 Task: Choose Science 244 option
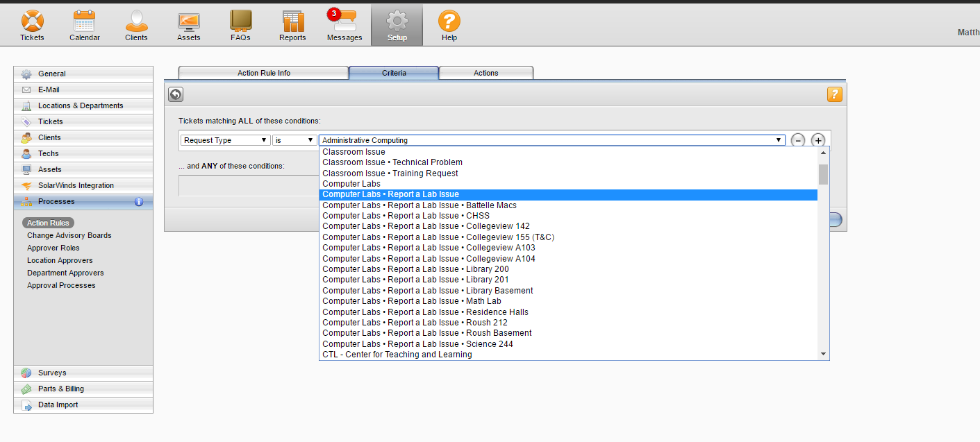tap(568, 344)
